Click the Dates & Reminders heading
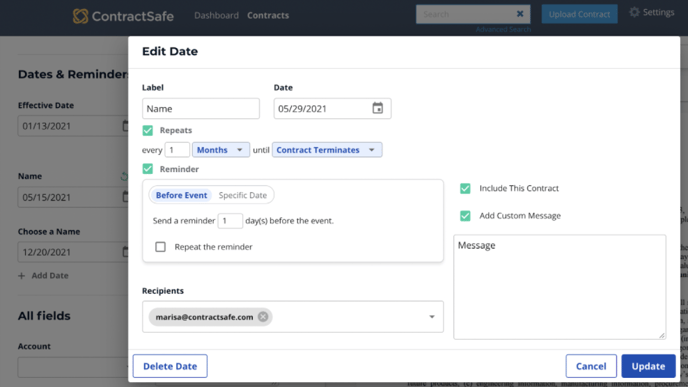688x387 pixels. (x=73, y=74)
